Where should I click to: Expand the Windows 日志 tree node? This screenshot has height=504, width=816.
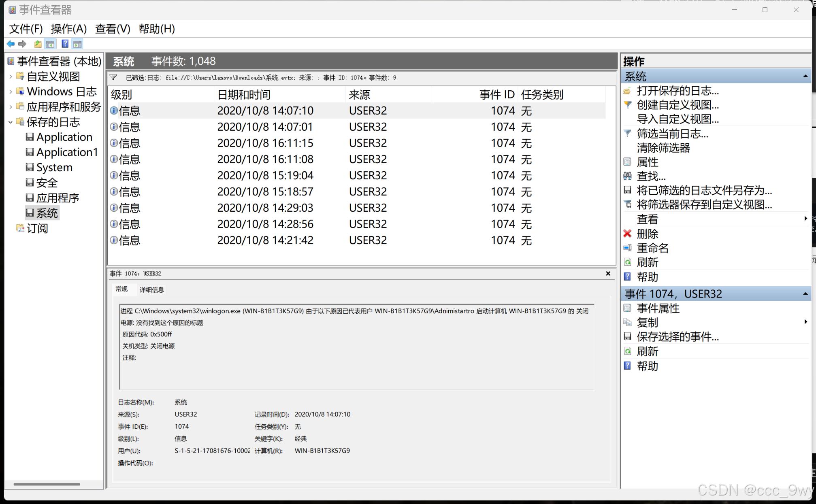click(11, 92)
